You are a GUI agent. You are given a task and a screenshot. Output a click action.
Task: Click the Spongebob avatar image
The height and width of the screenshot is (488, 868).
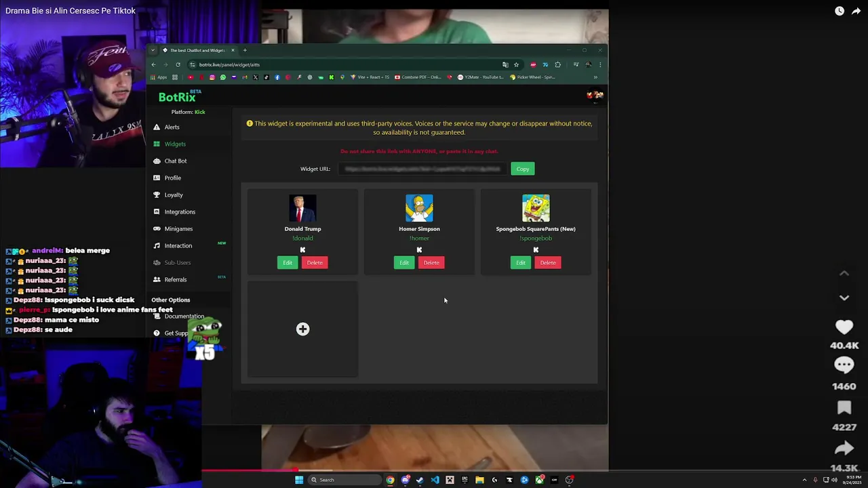tap(536, 208)
